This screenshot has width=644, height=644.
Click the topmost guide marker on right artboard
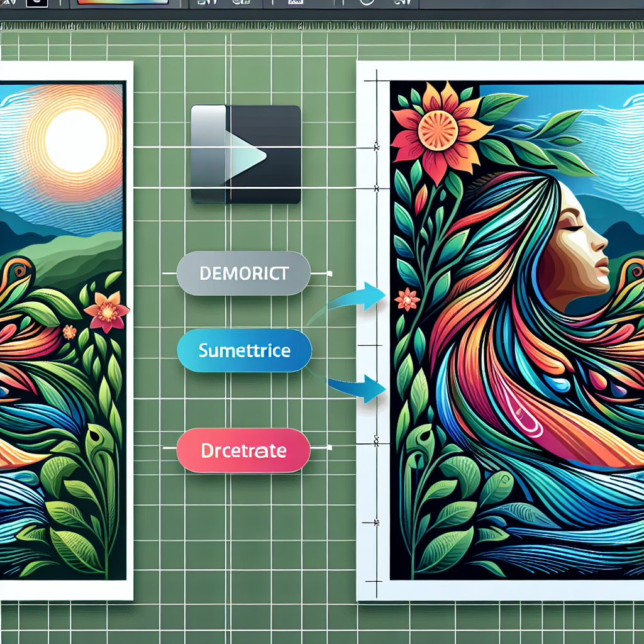pyautogui.click(x=377, y=147)
